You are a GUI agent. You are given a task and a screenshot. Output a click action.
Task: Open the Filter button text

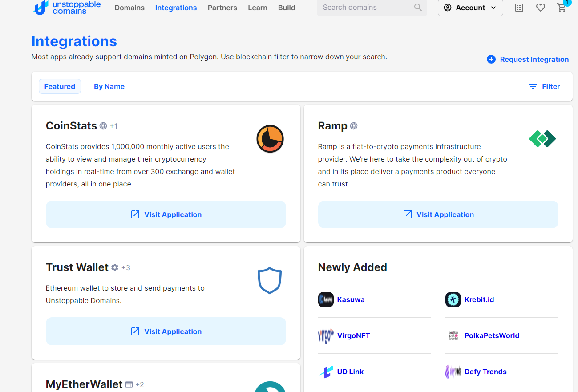tap(551, 86)
